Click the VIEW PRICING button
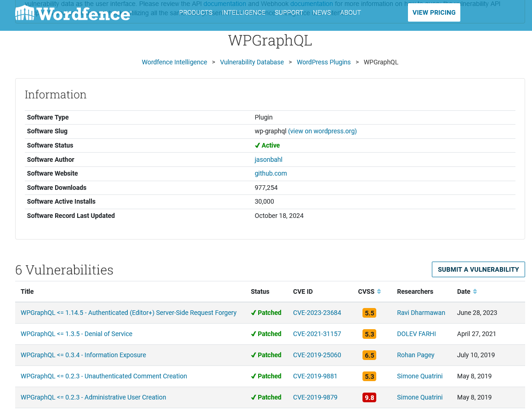Image resolution: width=532 pixels, height=411 pixels. [434, 12]
